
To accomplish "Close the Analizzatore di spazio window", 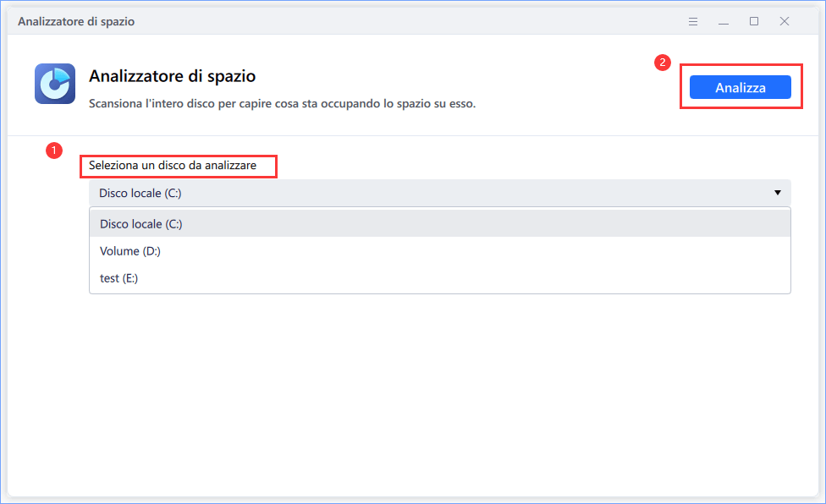I will [x=785, y=22].
